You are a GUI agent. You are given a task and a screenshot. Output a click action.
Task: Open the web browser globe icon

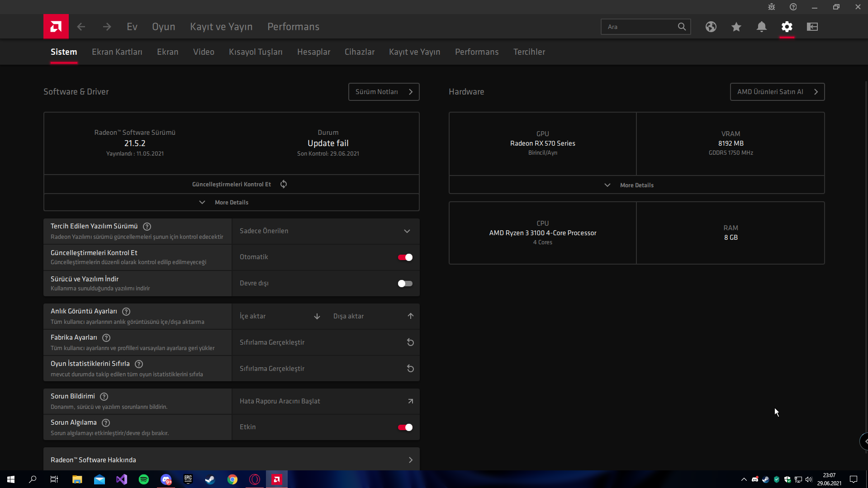pyautogui.click(x=711, y=27)
